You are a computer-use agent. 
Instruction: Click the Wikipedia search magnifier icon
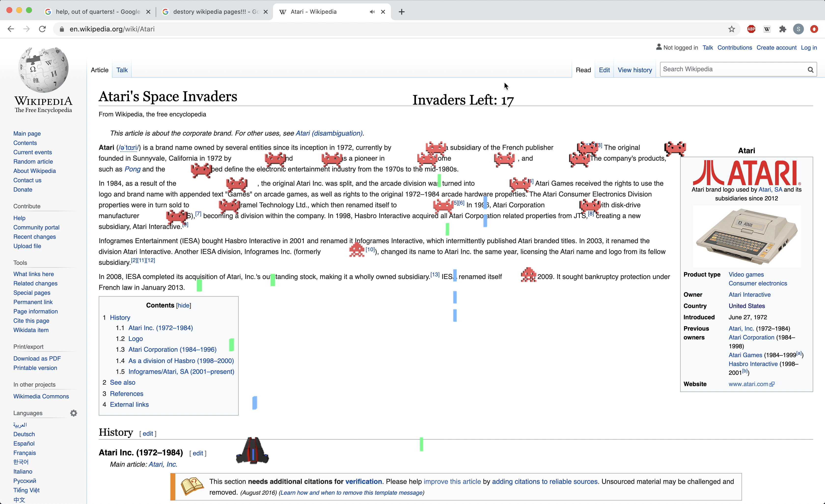[x=810, y=70]
